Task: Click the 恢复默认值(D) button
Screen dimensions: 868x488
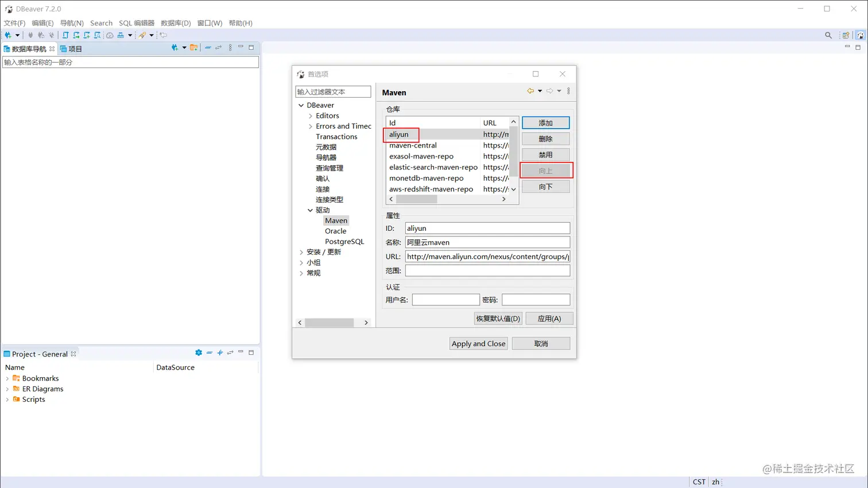Action: tap(498, 318)
